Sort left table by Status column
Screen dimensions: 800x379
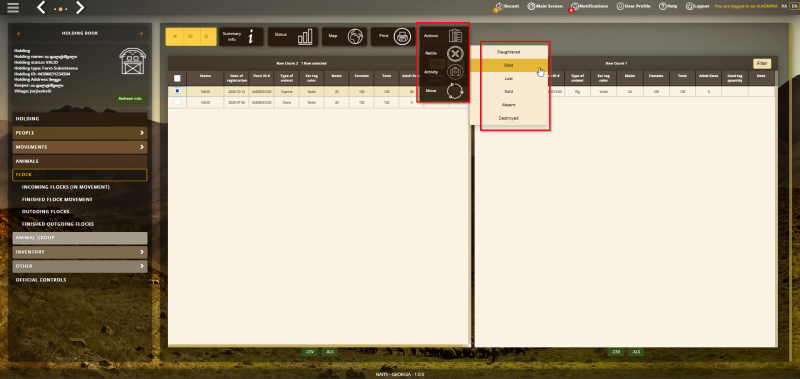[205, 78]
